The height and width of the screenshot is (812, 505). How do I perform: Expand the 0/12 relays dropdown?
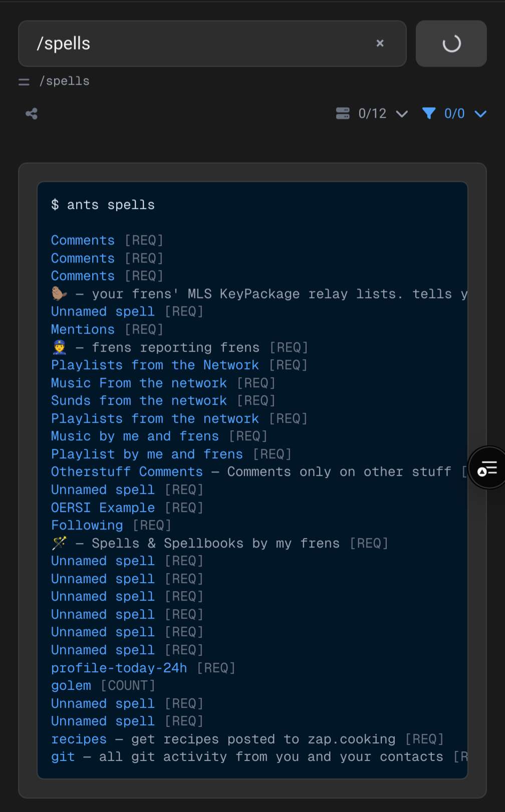click(401, 114)
